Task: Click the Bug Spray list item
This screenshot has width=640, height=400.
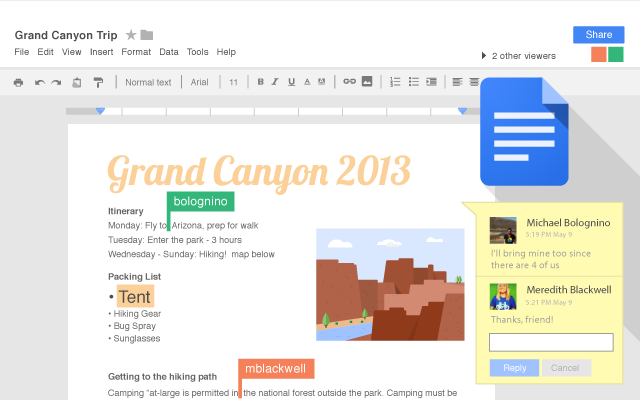Action: (134, 326)
